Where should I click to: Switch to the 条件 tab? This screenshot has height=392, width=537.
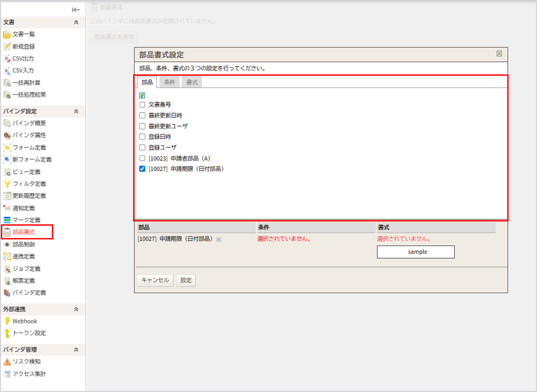pyautogui.click(x=169, y=82)
